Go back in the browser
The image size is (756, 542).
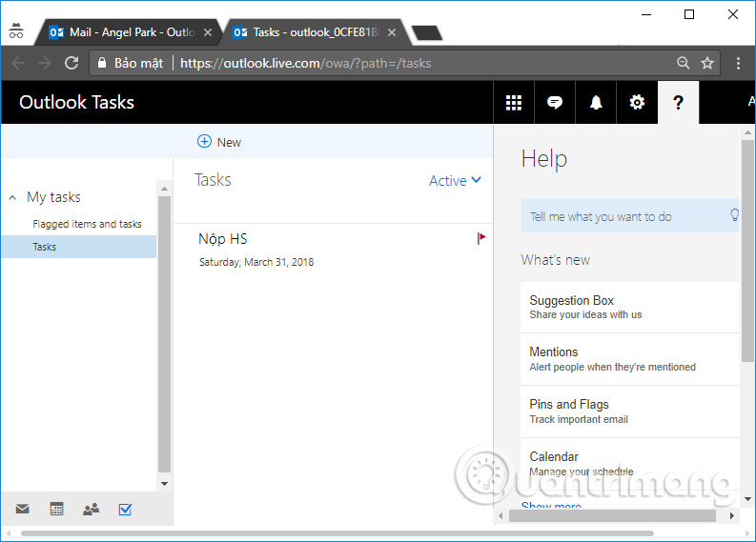click(x=18, y=63)
